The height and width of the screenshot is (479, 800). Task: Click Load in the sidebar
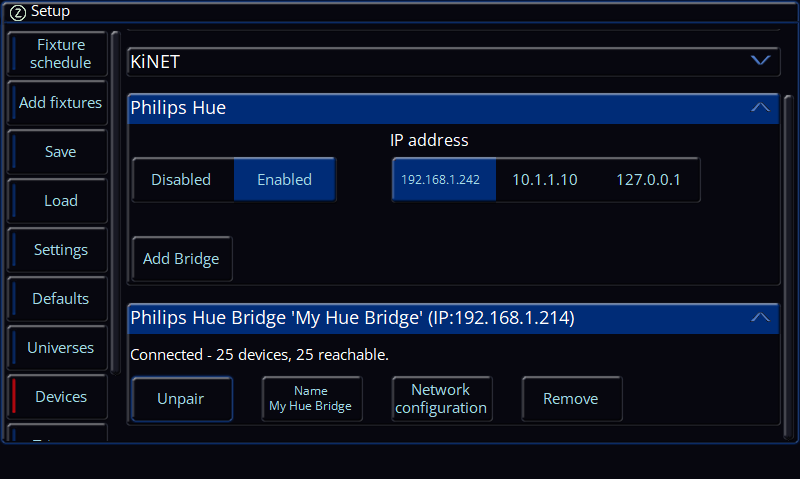coord(58,200)
